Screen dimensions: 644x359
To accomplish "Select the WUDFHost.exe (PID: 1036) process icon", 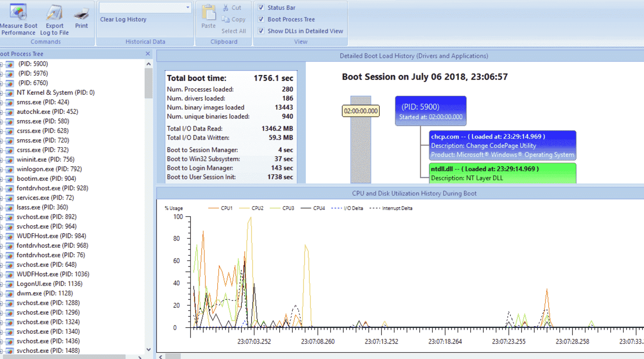I will point(10,274).
